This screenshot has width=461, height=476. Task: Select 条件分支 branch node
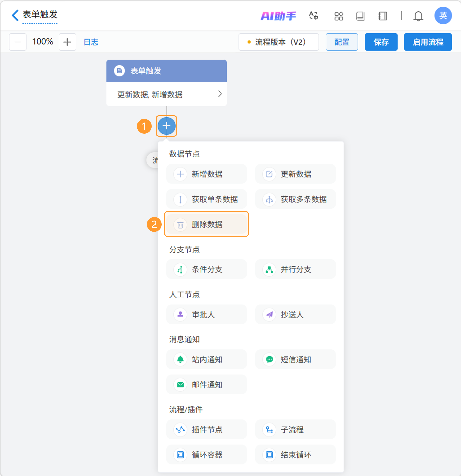coord(207,269)
